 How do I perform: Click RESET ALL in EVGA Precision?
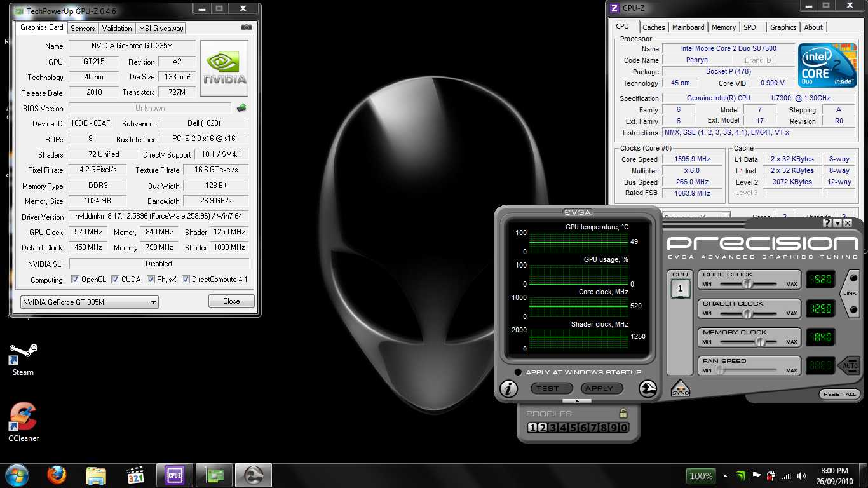click(839, 394)
